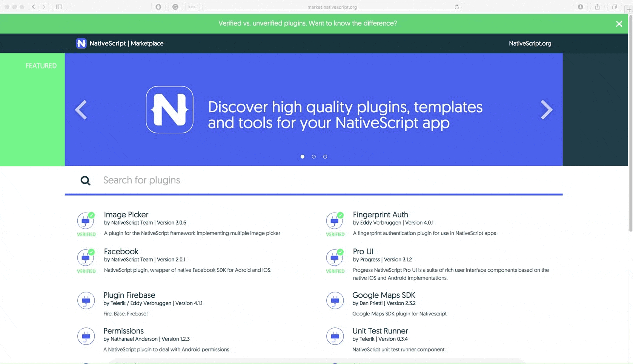This screenshot has height=364, width=633.
Task: Advance the carousel with the right arrow
Action: 546,110
